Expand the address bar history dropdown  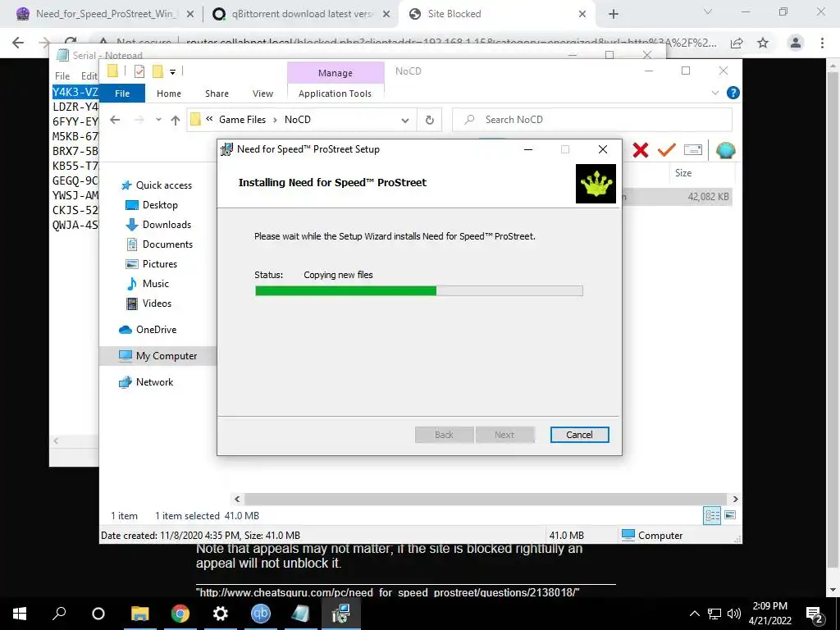click(x=405, y=120)
